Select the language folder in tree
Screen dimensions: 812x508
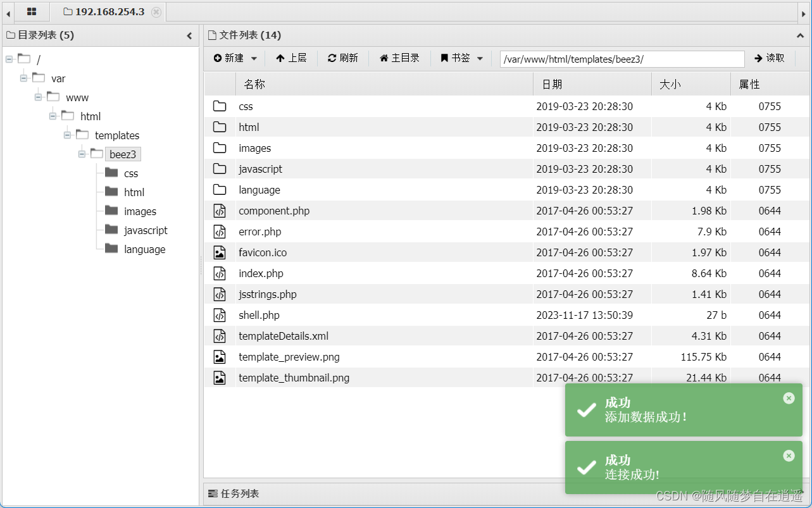point(144,249)
